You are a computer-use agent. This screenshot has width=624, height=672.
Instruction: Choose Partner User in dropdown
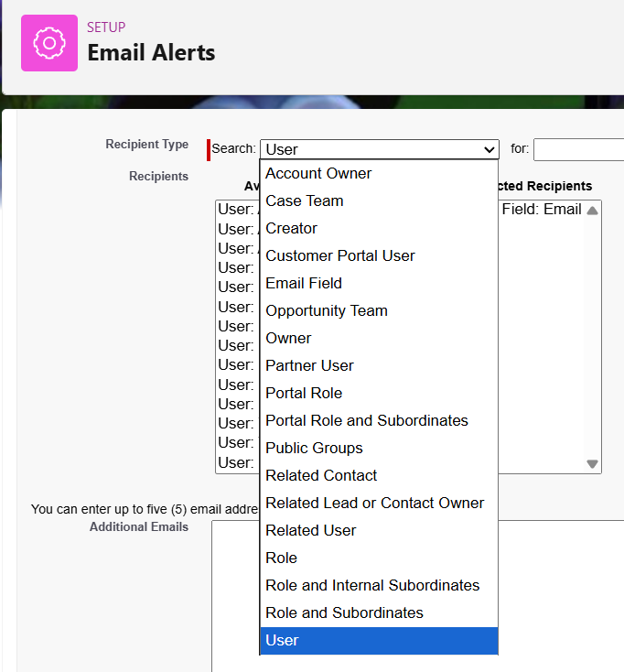(309, 365)
